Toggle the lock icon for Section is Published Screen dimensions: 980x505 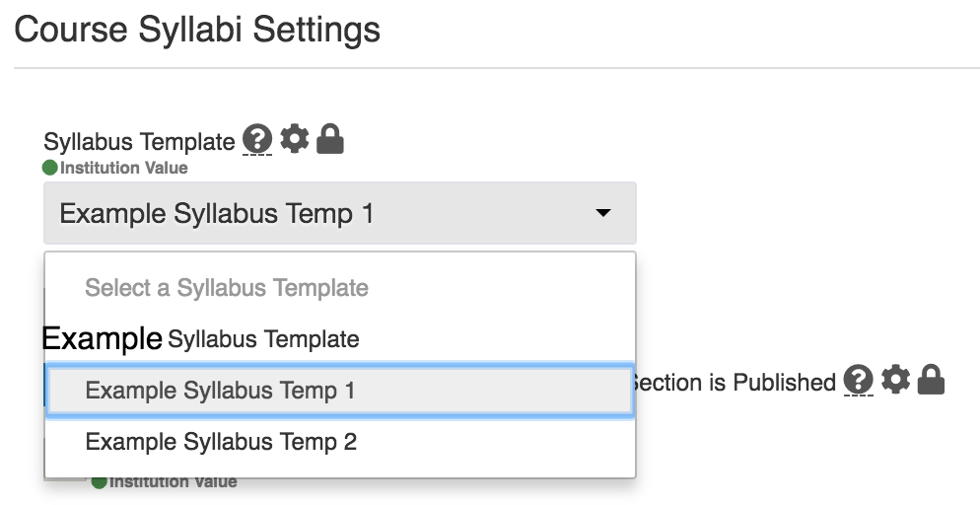931,380
